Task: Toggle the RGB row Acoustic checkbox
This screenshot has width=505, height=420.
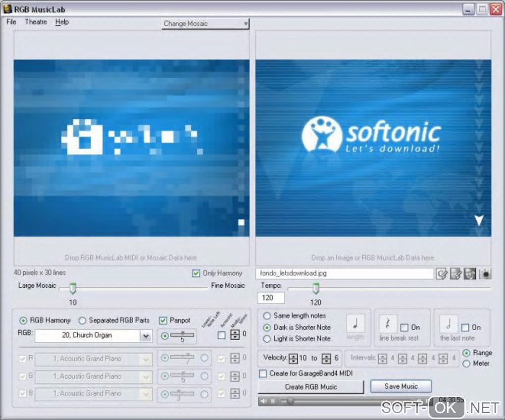Action: 221,335
